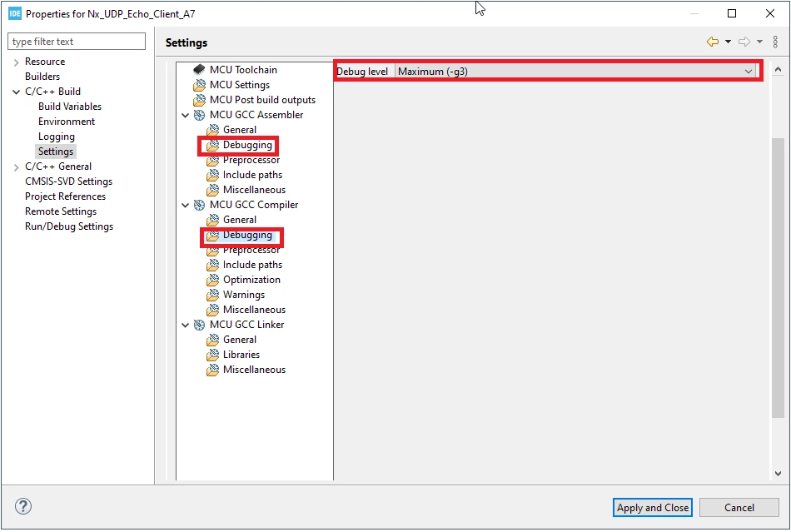Expand the Resource tree node
Image resolution: width=791 pixels, height=532 pixels.
click(x=16, y=62)
